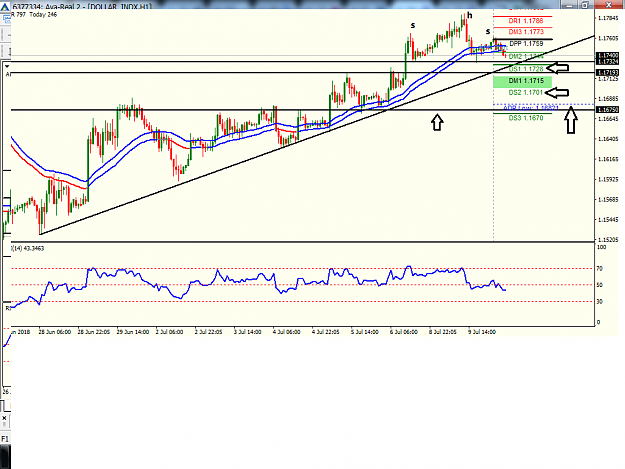
Task: Close the bottom-left panel with its x button
Action: click(4, 418)
